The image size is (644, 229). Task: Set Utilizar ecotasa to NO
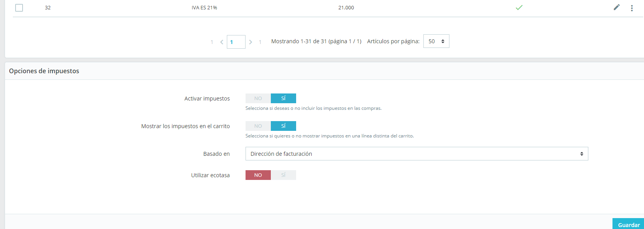click(x=258, y=175)
